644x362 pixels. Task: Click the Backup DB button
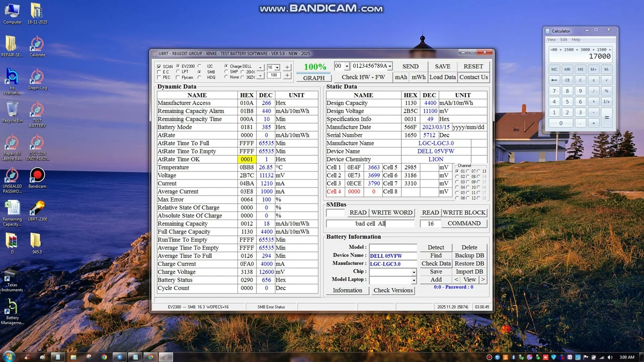point(469,255)
